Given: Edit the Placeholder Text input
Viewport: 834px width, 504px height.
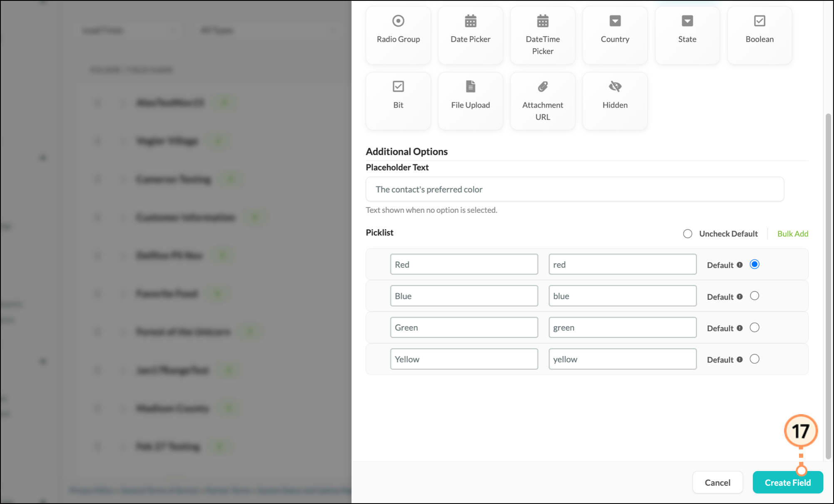Looking at the screenshot, I should tap(575, 189).
